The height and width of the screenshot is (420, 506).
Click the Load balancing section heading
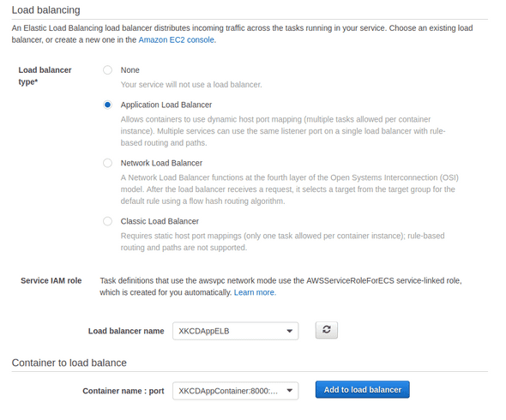45,10
